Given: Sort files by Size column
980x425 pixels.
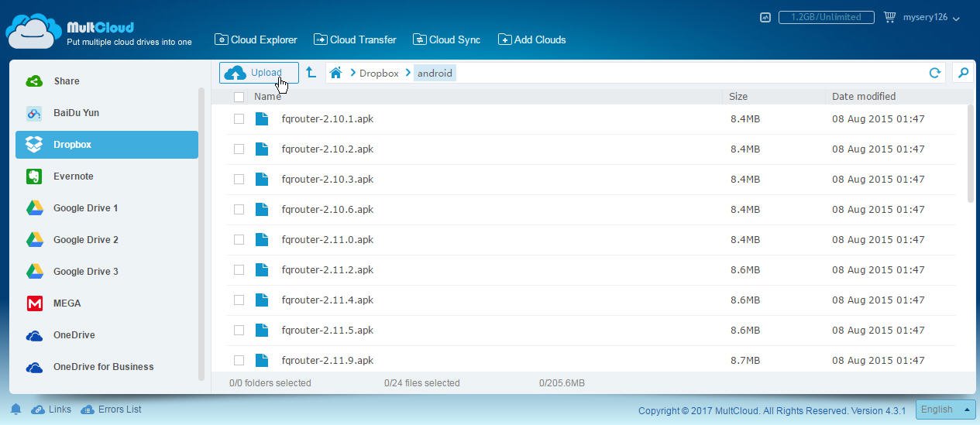Looking at the screenshot, I should [x=738, y=97].
